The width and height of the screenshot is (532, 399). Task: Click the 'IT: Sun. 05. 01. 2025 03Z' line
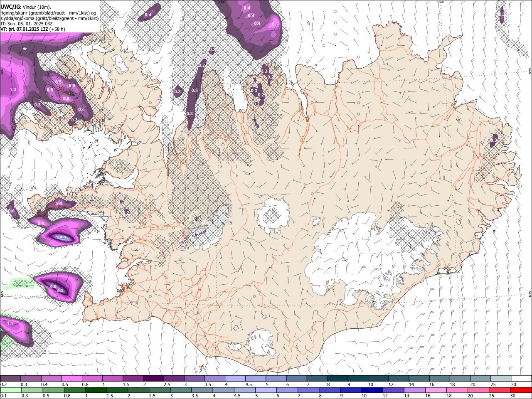pos(27,24)
